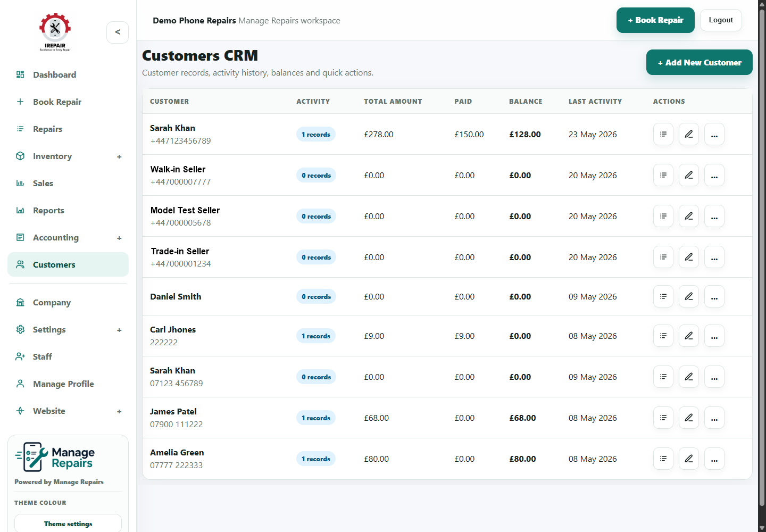Select the £128.00 balance for Sarah Khan
The width and height of the screenshot is (766, 532).
525,135
